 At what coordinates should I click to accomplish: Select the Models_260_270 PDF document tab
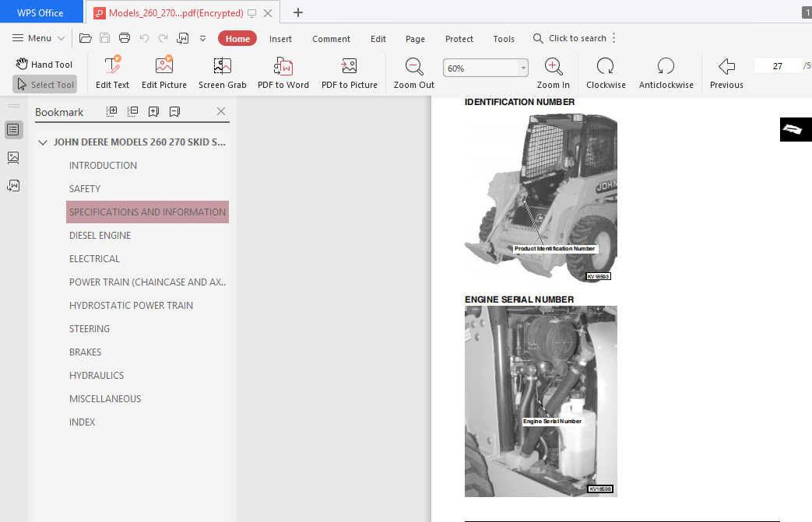tap(176, 13)
